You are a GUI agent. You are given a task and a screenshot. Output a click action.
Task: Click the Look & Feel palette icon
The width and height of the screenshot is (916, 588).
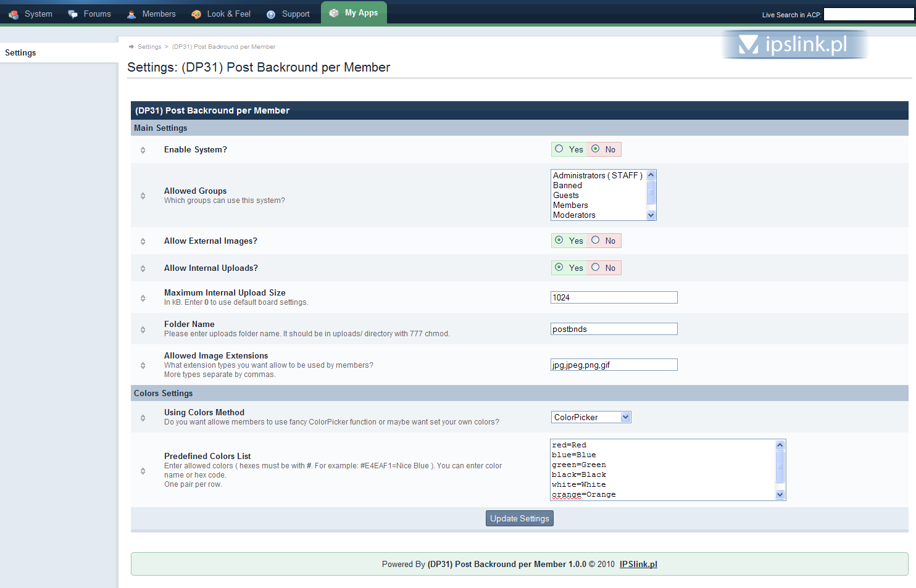196,14
